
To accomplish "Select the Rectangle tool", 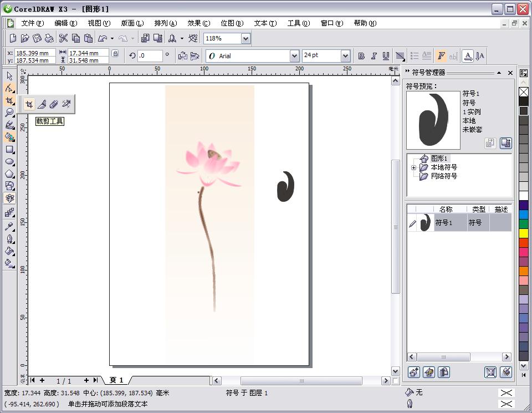I will [x=9, y=149].
